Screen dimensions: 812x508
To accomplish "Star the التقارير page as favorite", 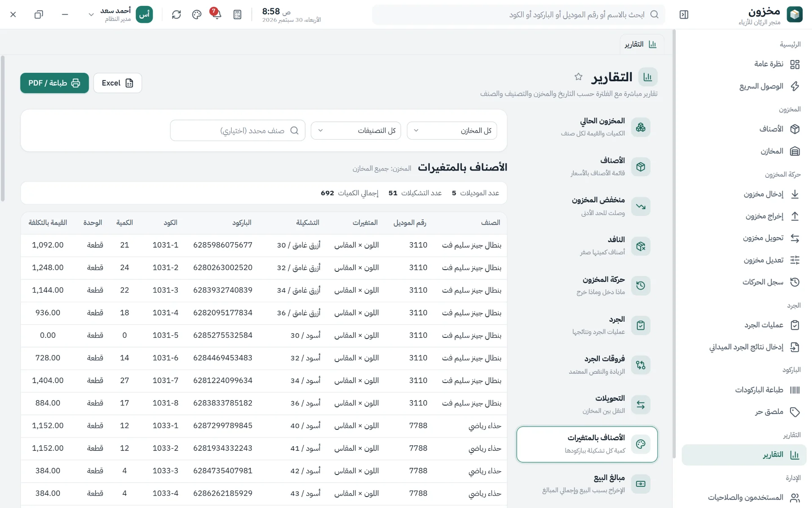I will click(x=578, y=77).
